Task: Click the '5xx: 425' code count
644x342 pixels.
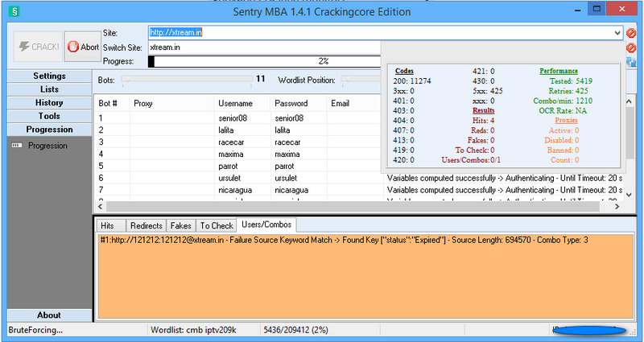Action: click(488, 91)
